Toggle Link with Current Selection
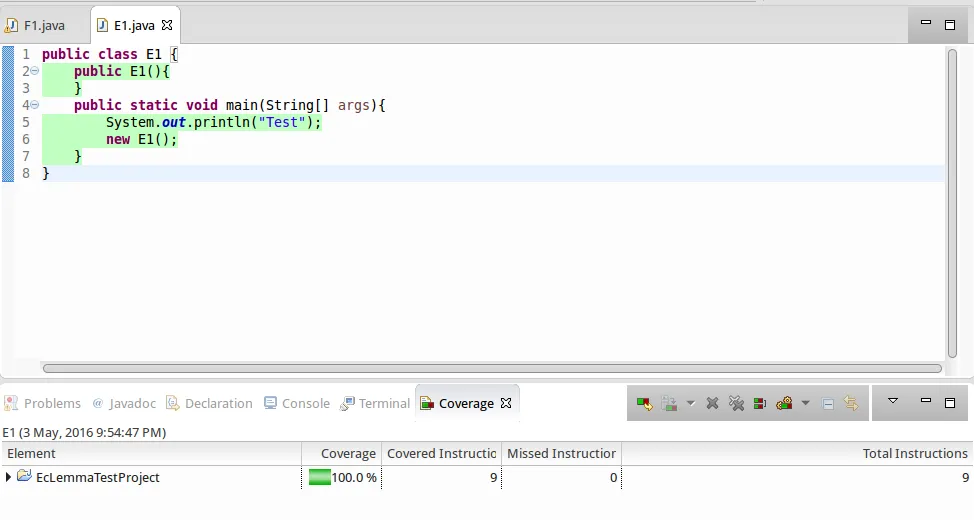Image resolution: width=974 pixels, height=520 pixels. tap(851, 404)
